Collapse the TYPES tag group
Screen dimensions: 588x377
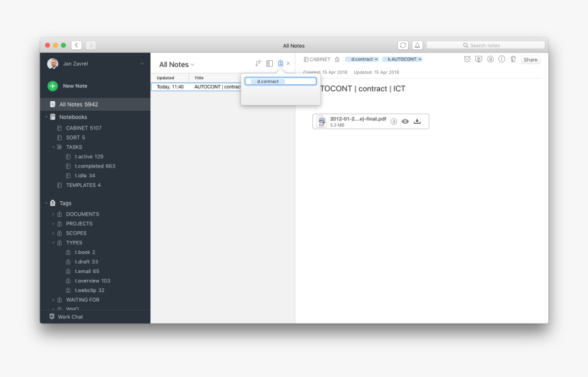click(53, 243)
